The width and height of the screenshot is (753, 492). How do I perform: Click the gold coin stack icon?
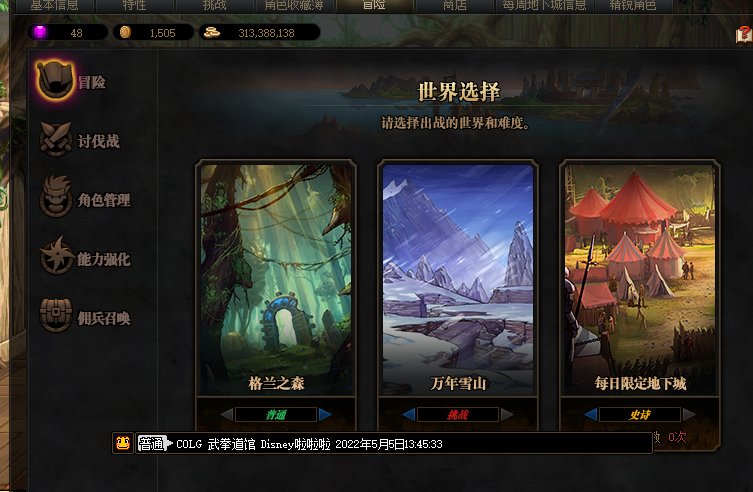coord(212,32)
